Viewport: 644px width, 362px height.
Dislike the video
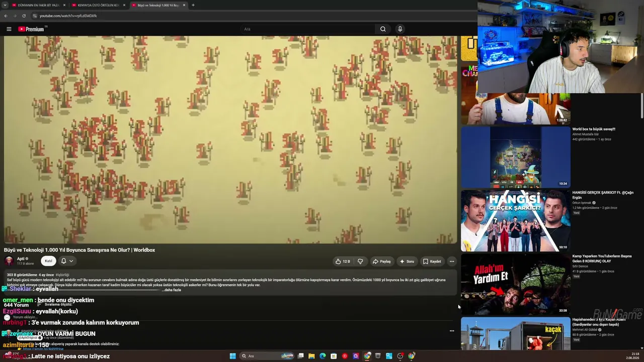point(360,261)
